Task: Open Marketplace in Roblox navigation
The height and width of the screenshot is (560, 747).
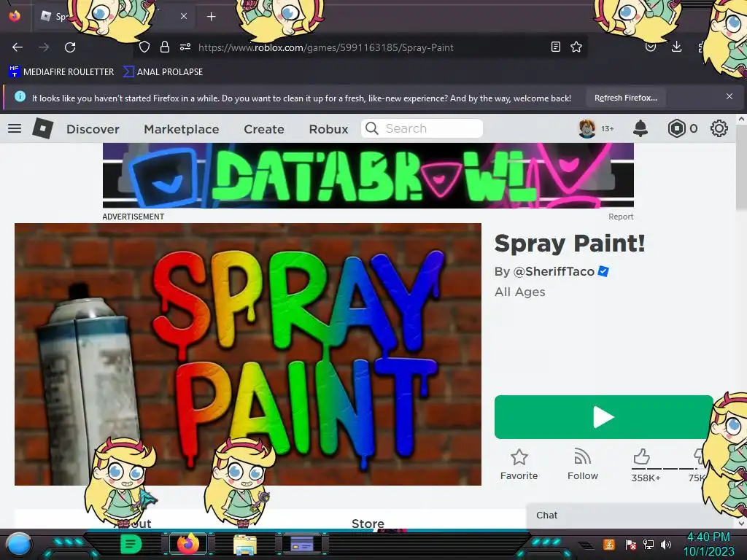Action: pyautogui.click(x=182, y=129)
